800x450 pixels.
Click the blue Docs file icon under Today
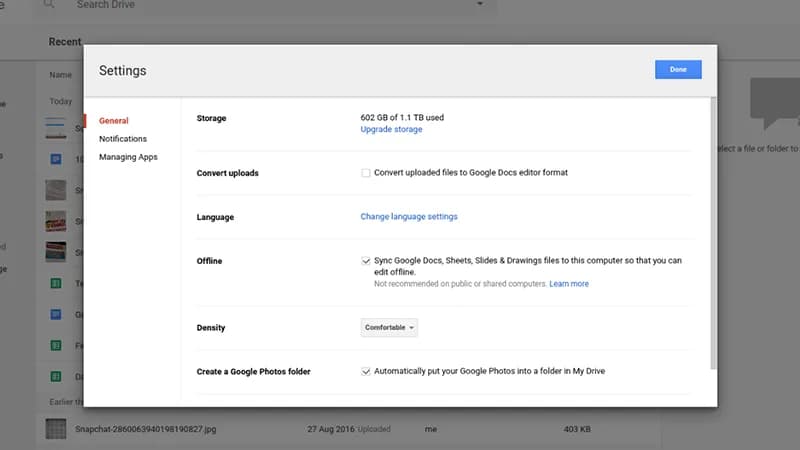(56, 159)
